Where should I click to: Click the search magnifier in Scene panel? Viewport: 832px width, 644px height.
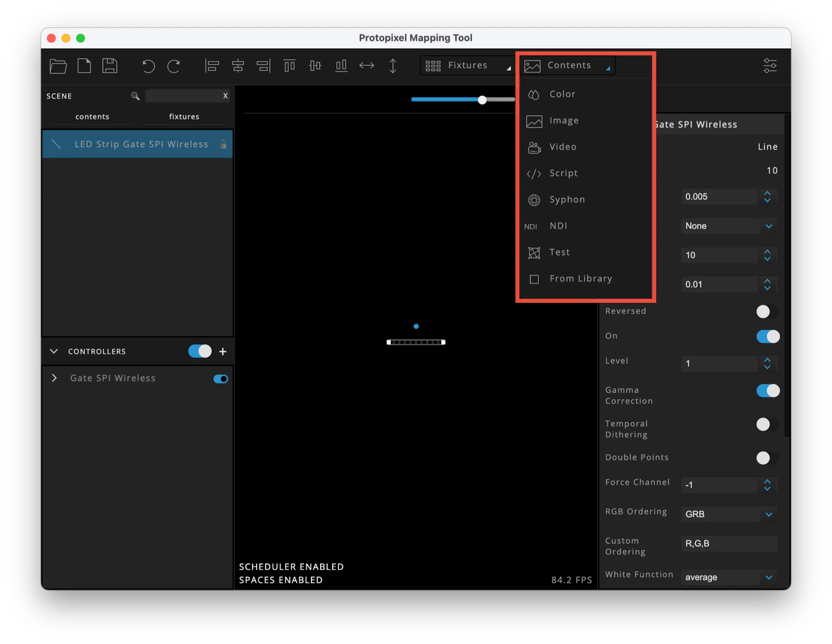click(135, 96)
